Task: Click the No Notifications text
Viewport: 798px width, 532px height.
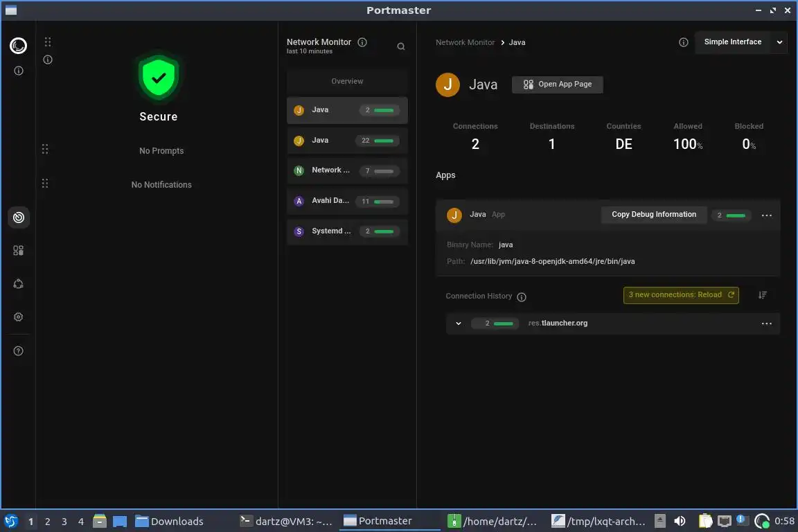Action: (x=161, y=185)
